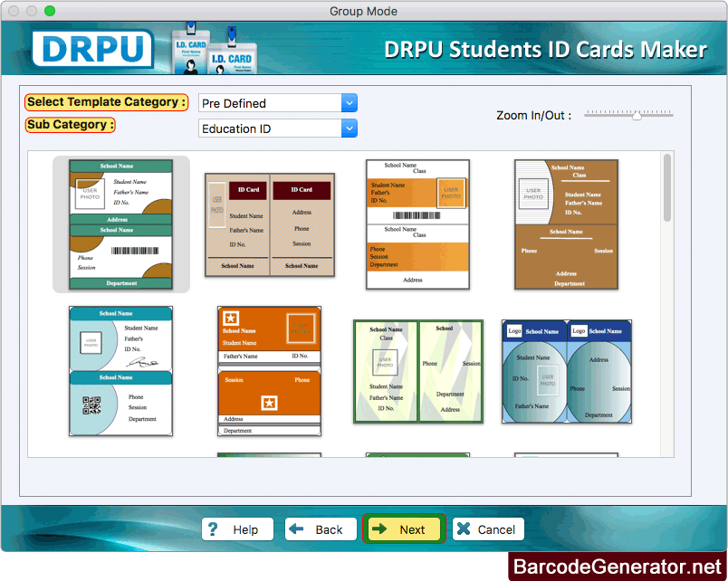Image resolution: width=728 pixels, height=581 pixels.
Task: Select the green and brown vertical ID template
Action: [120, 224]
